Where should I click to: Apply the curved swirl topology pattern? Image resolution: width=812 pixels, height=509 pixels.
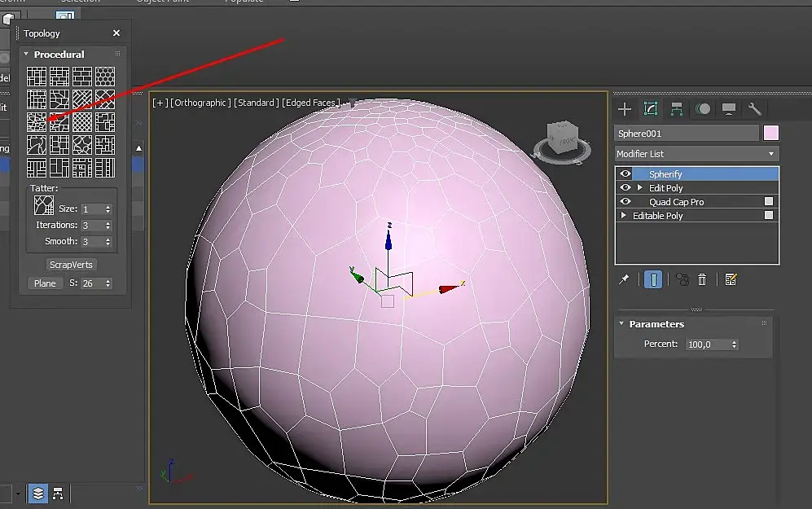tap(37, 145)
